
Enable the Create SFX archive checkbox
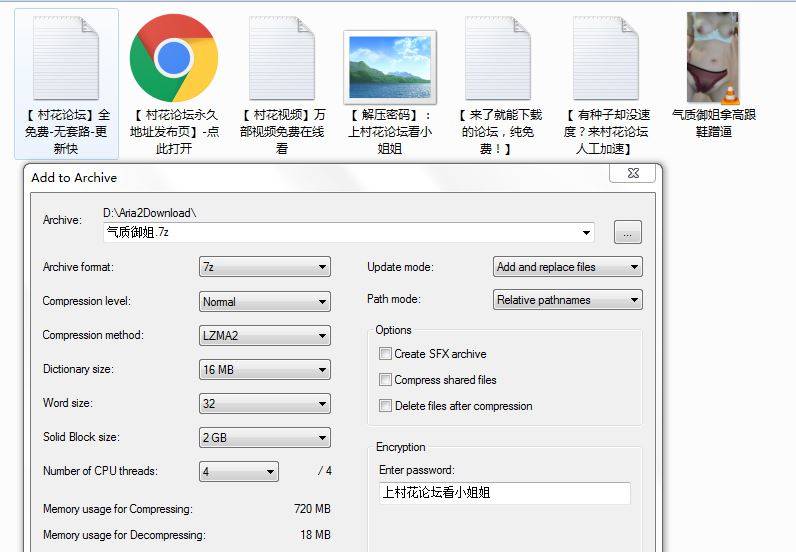point(386,354)
